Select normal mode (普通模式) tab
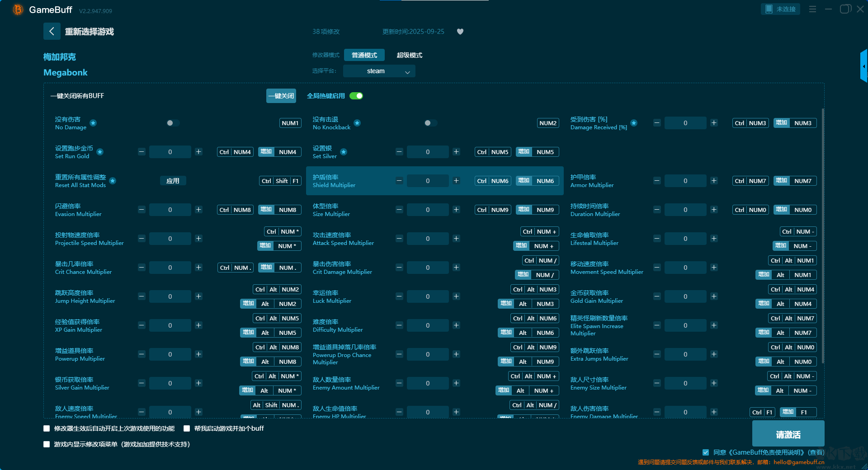 click(364, 55)
